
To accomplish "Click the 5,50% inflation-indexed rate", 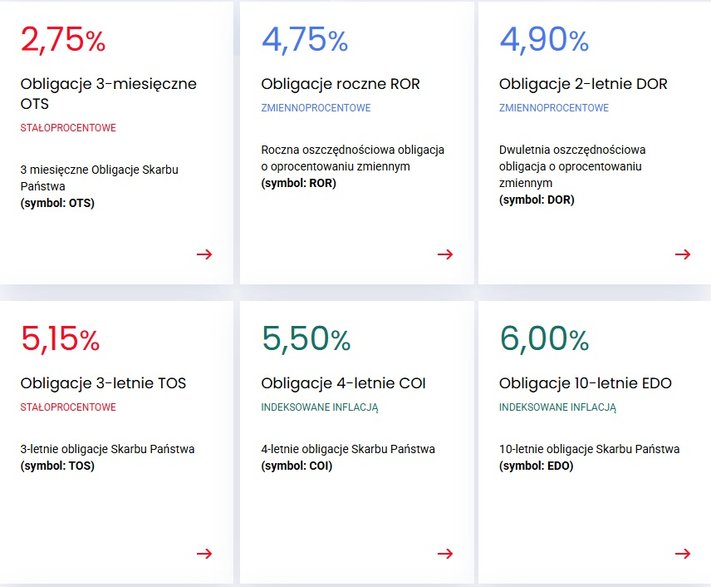I will (x=306, y=339).
